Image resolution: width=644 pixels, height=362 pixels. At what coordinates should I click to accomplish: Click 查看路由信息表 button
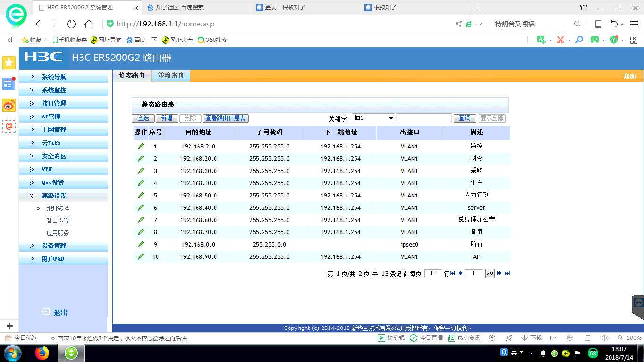pyautogui.click(x=226, y=118)
